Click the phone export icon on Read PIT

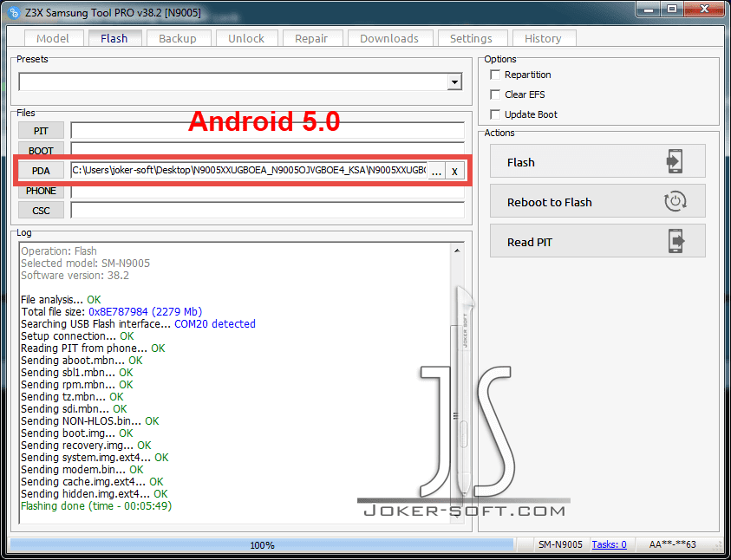(x=676, y=241)
